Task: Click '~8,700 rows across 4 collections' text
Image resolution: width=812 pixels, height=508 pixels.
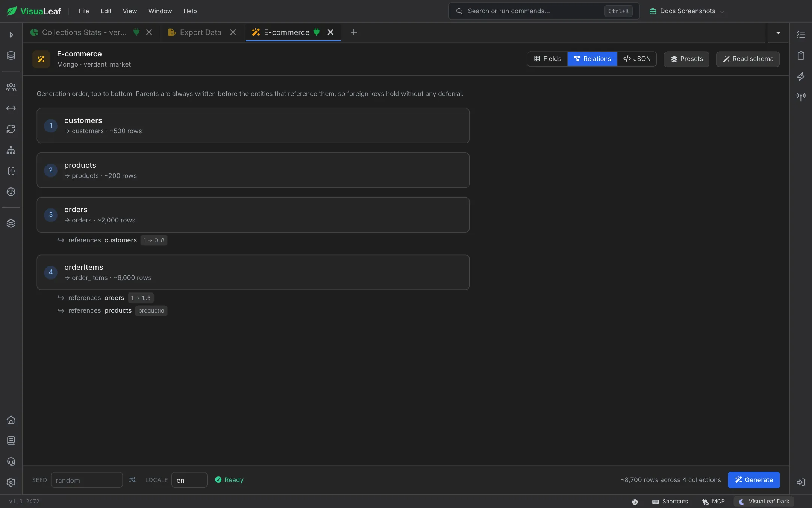Action: [671, 480]
